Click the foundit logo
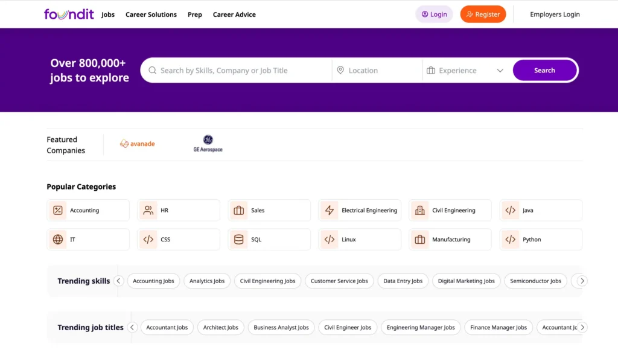 69,14
